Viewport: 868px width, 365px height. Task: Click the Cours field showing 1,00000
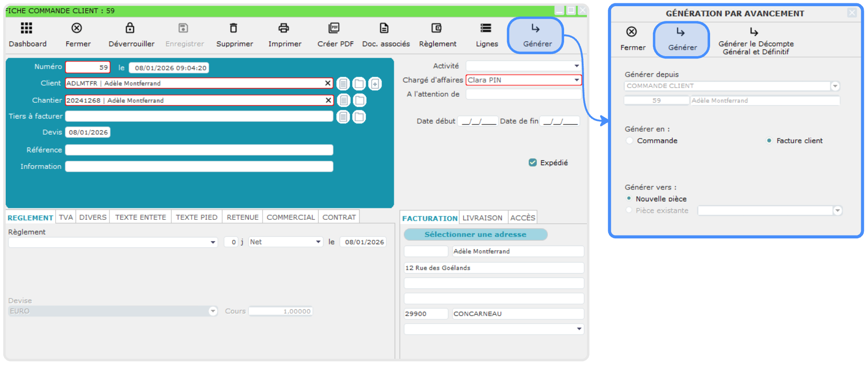tap(281, 311)
